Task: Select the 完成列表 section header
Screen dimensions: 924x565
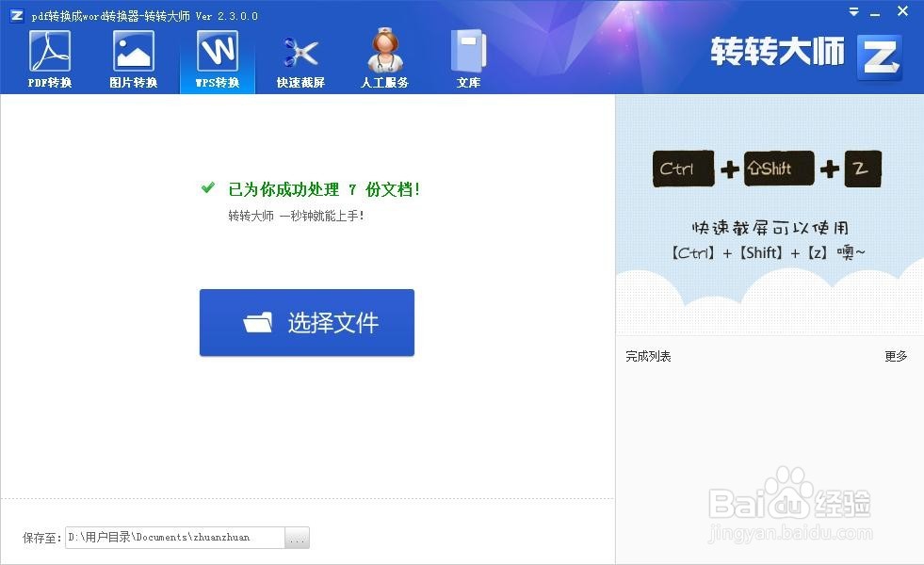Action: click(x=648, y=356)
